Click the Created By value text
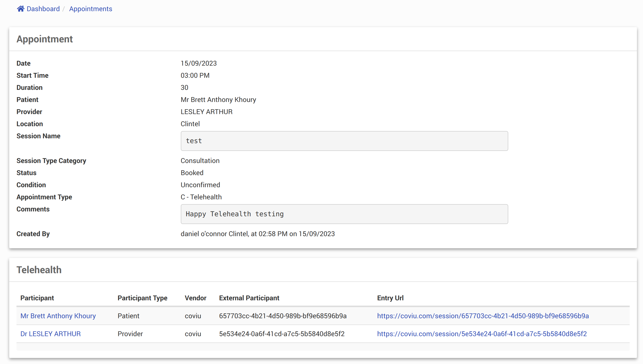This screenshot has height=364, width=643. tap(257, 233)
